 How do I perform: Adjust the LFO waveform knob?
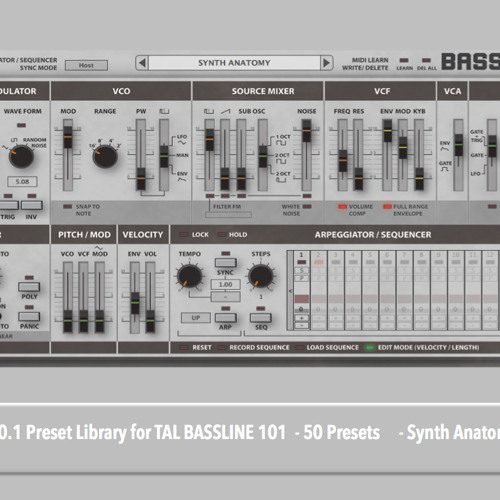(x=21, y=156)
